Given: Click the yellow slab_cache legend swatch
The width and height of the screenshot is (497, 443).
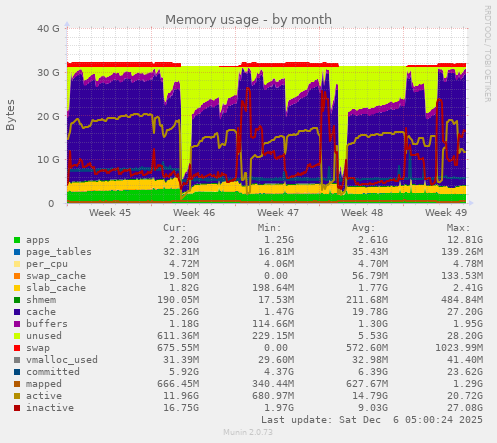Looking at the screenshot, I should [x=17, y=288].
